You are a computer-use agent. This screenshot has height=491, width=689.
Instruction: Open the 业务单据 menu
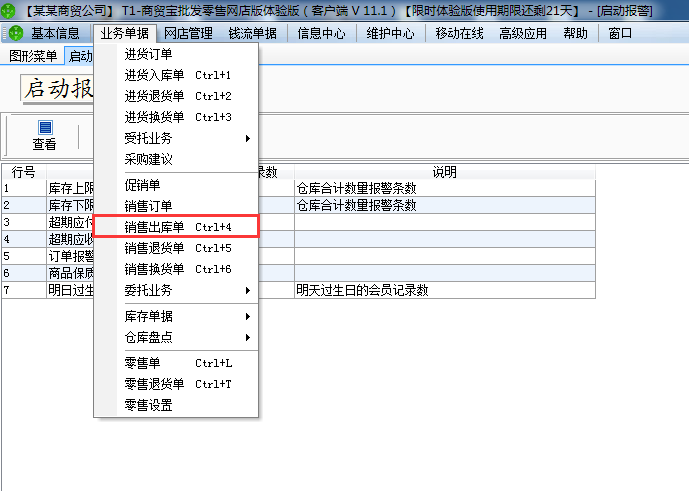124,33
